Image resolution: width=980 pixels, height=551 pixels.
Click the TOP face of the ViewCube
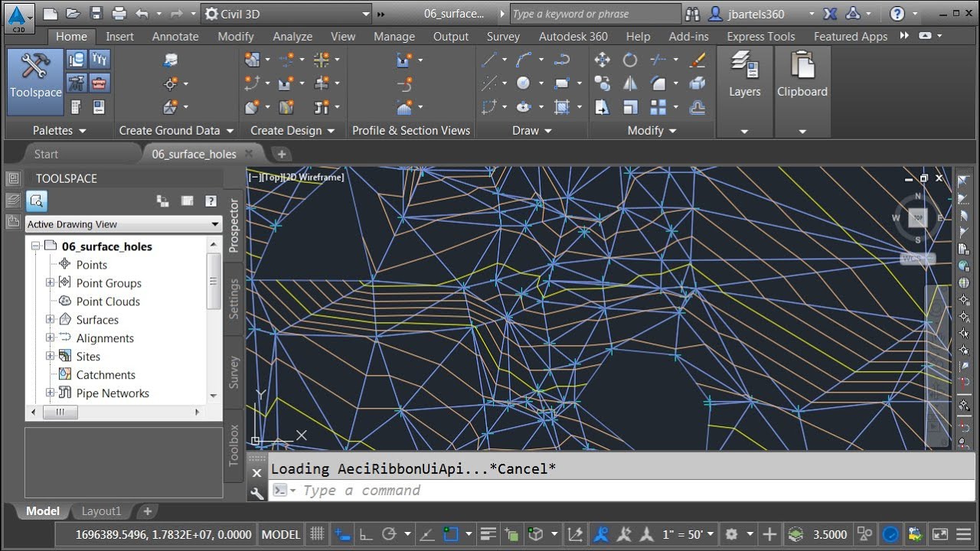click(917, 218)
